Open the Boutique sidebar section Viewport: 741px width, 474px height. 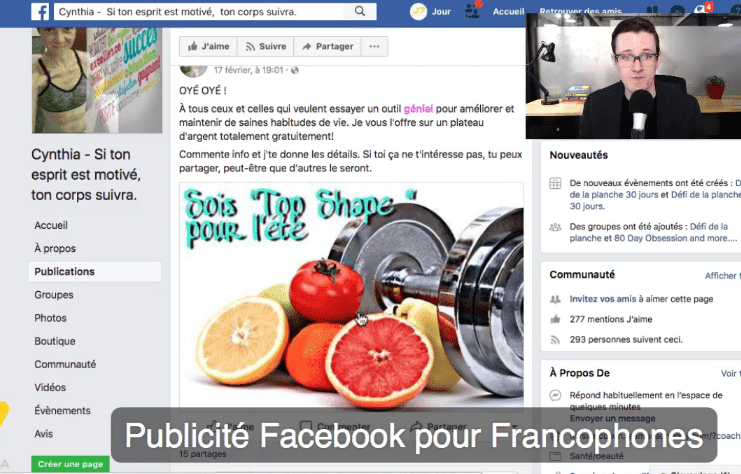tap(55, 341)
